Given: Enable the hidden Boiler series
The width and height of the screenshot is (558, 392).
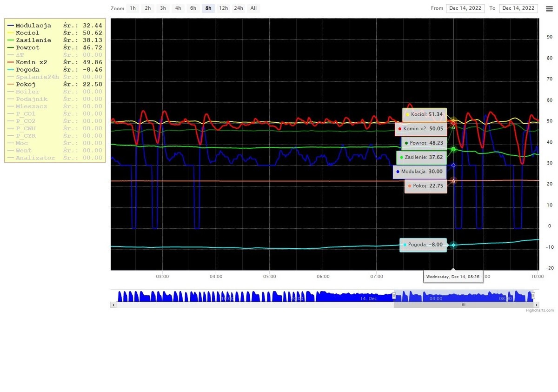Looking at the screenshot, I should tap(27, 92).
